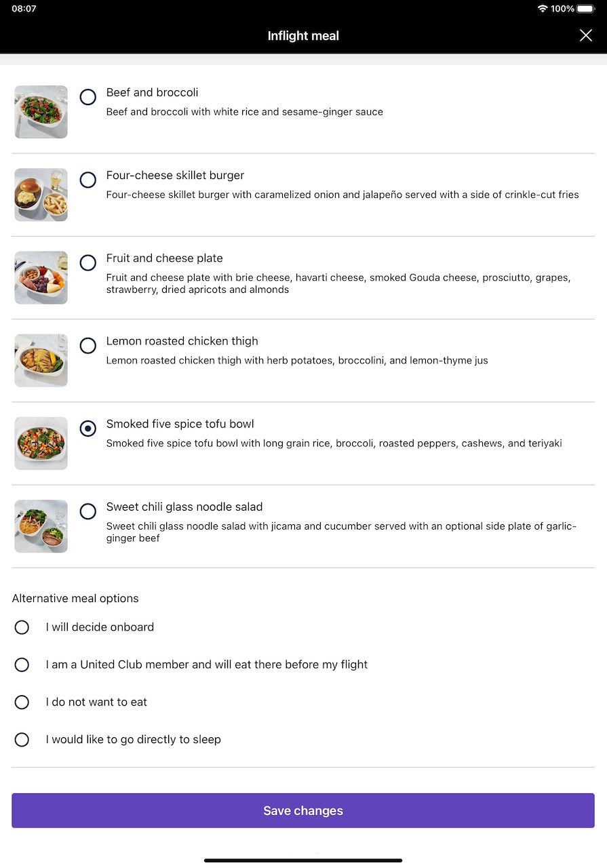Viewport: 607px width, 868px height.
Task: Open the Fruit and cheese plate image
Action: [41, 277]
